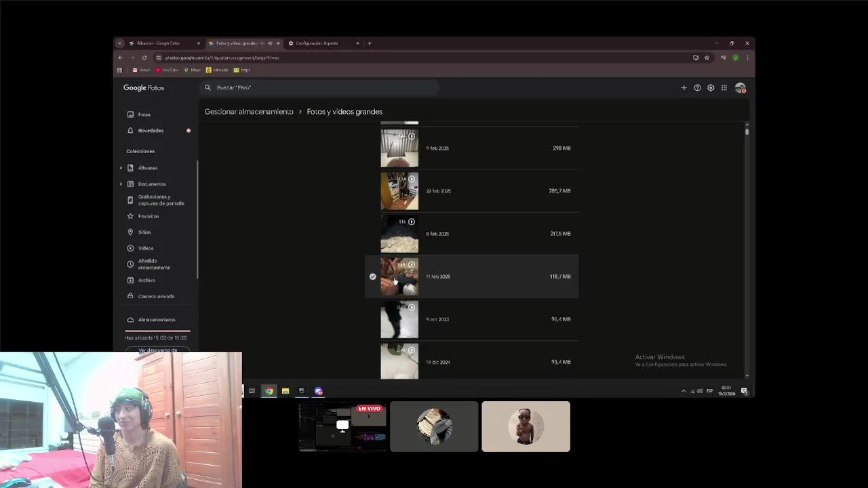Open the help question mark icon
This screenshot has height=488, width=868.
pos(697,88)
